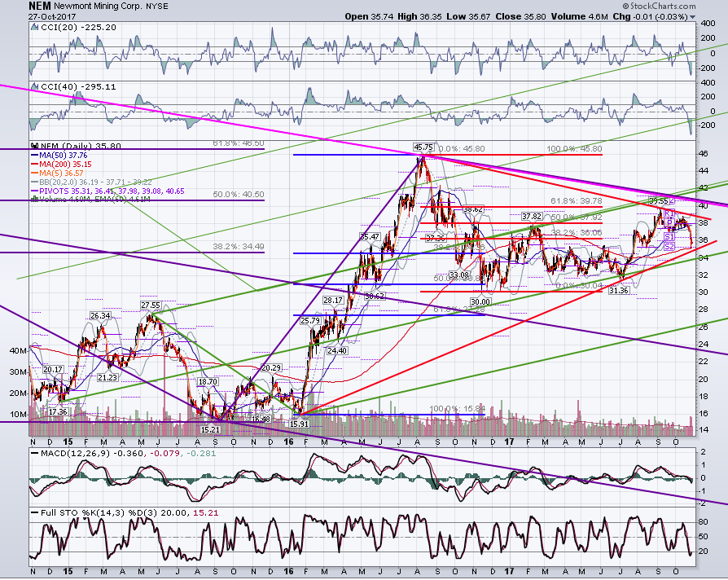Click the 31.36 price label

coord(618,290)
